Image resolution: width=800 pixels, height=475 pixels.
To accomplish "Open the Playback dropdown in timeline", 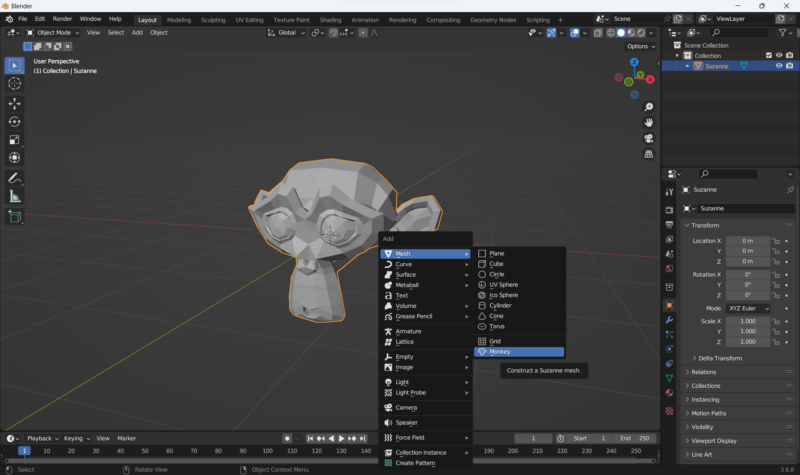I will (x=42, y=438).
